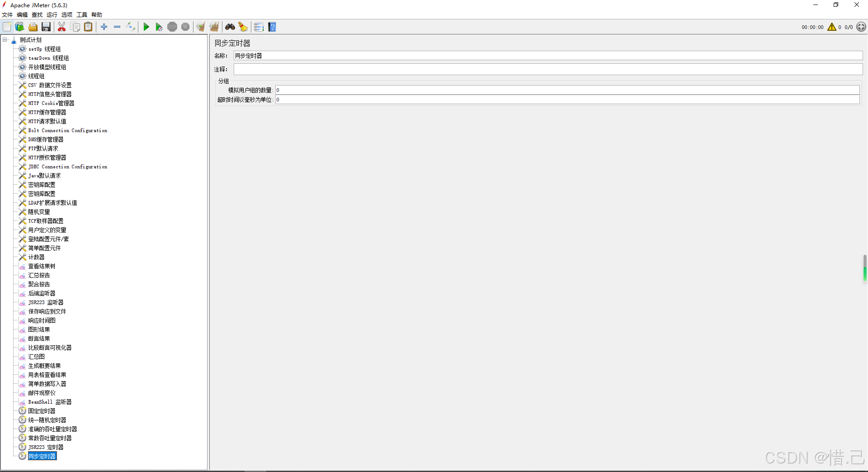Open the Help book icon

point(272,27)
